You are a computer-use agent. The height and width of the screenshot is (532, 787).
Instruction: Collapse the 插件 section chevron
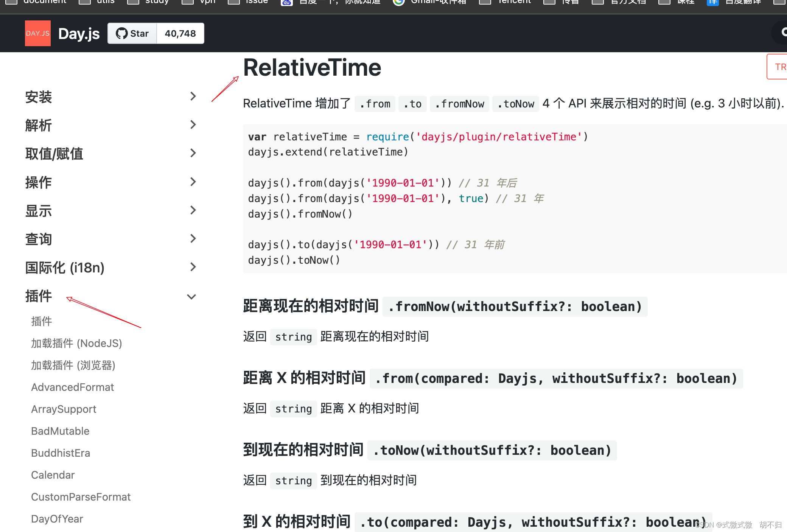tap(192, 297)
